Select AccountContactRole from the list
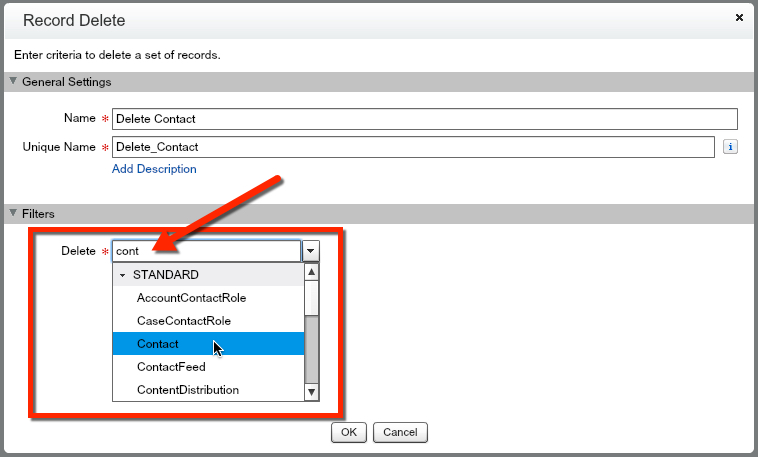The height and width of the screenshot is (457, 758). click(191, 298)
